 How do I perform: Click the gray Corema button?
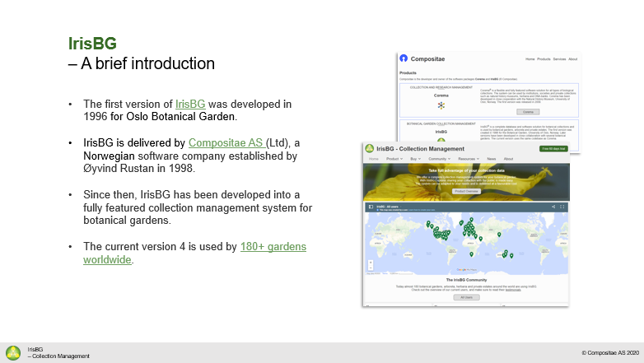click(528, 112)
